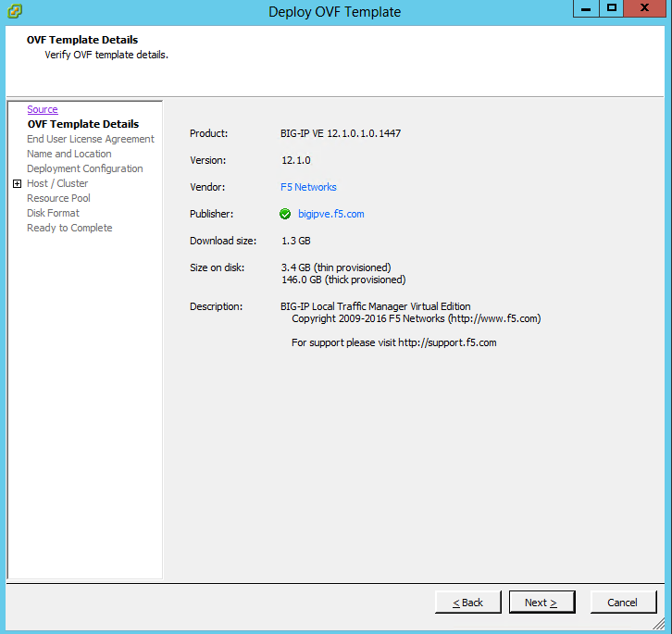
Task: Click the version value 12.1.0
Action: (295, 160)
